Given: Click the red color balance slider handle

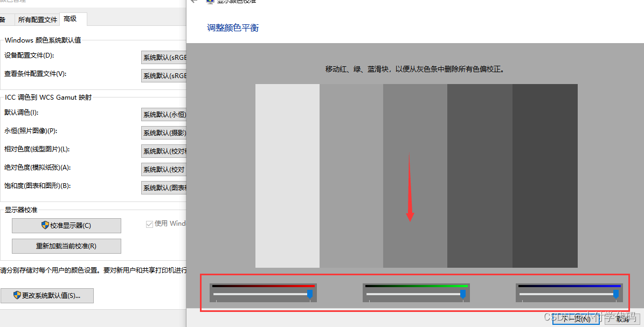Looking at the screenshot, I should (310, 294).
